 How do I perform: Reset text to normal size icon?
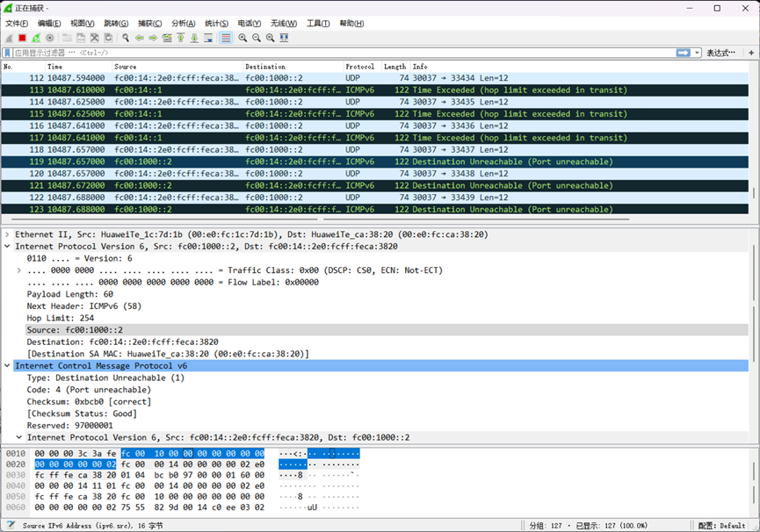click(x=271, y=38)
